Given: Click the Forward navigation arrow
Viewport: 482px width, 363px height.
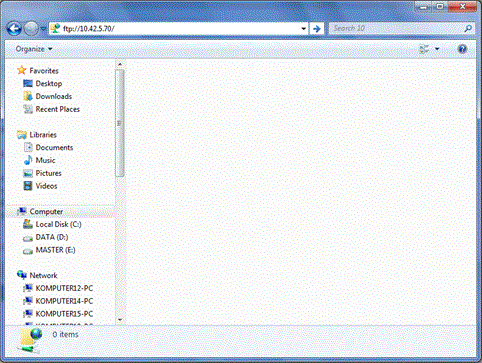Looking at the screenshot, I should (x=31, y=29).
